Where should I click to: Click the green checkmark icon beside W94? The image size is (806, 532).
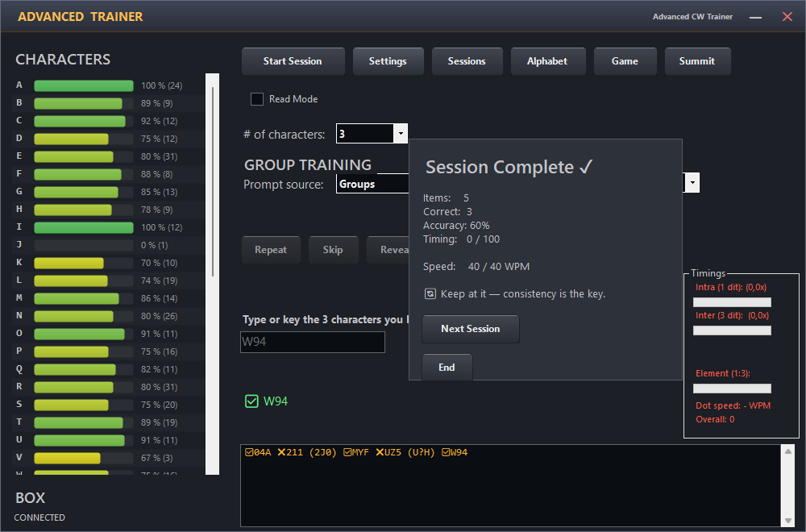(251, 401)
